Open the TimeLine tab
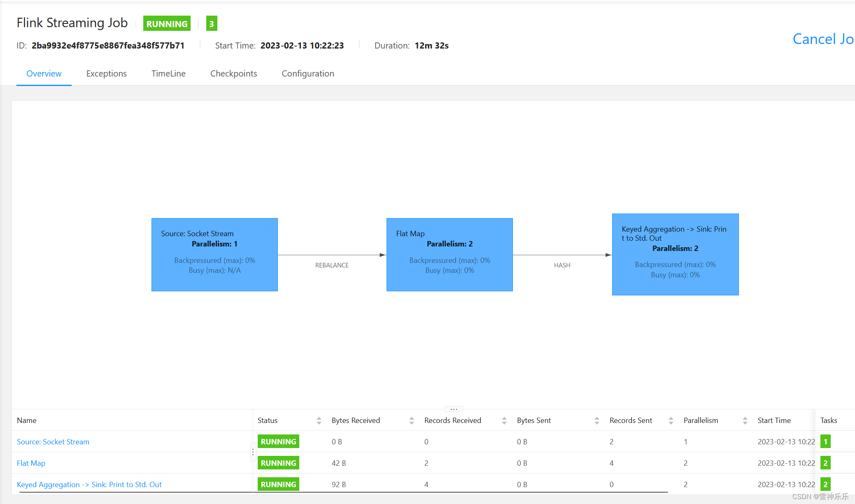855x504 pixels. [x=168, y=74]
